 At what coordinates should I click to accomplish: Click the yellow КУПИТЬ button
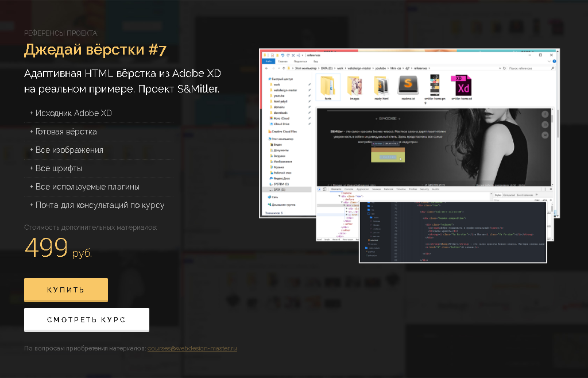tap(66, 290)
